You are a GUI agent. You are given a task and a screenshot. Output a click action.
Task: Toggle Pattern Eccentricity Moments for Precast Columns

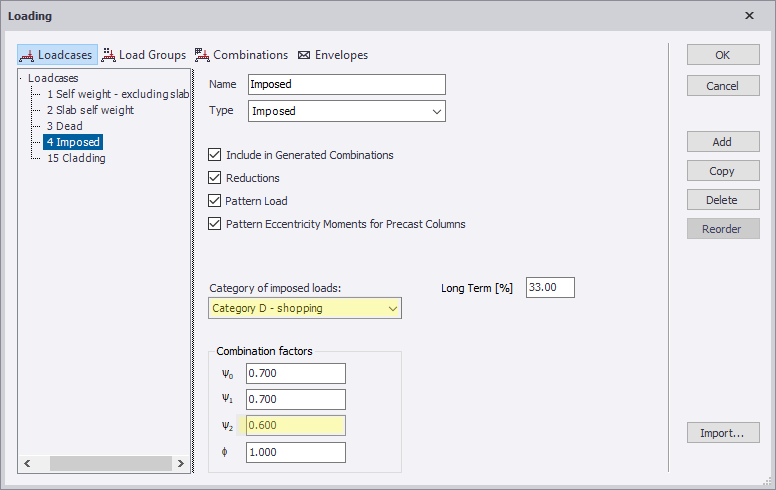click(214, 224)
